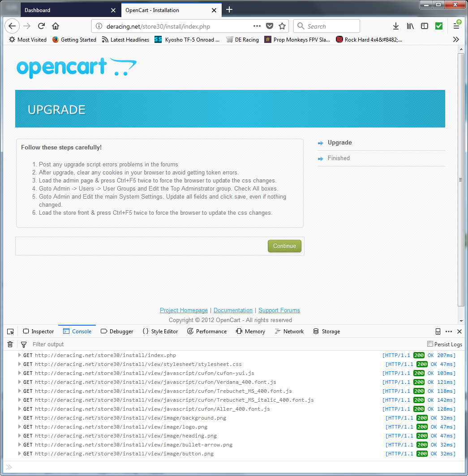
Task: Reload the current page
Action: coord(41,26)
